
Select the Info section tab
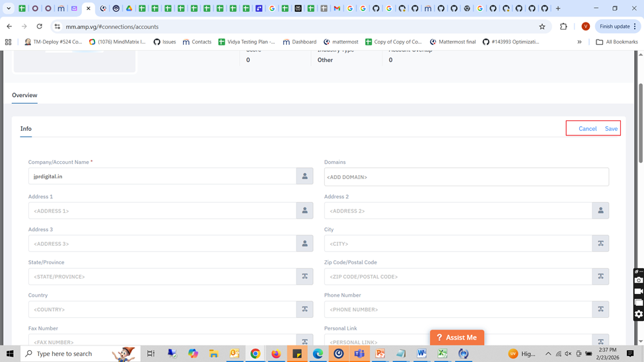(26, 129)
